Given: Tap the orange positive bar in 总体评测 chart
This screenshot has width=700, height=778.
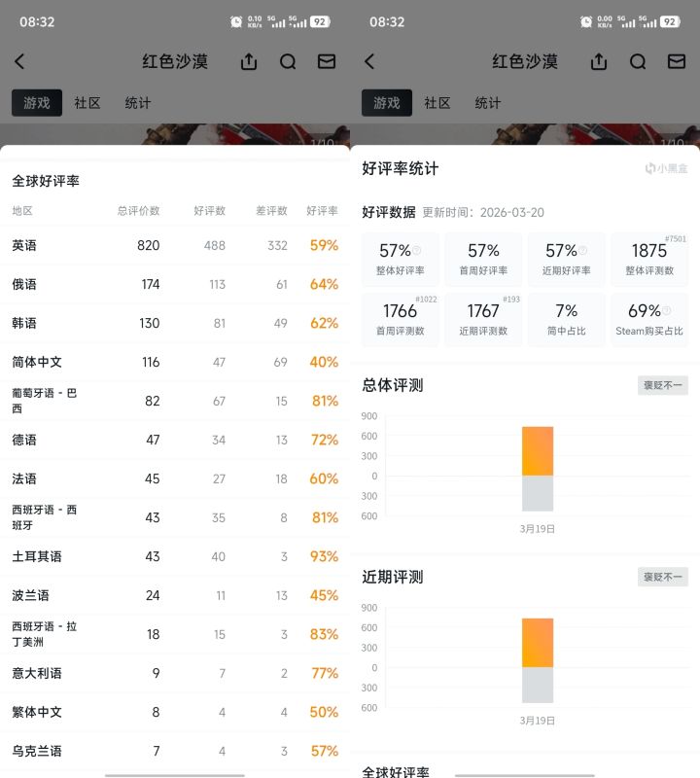Looking at the screenshot, I should point(538,451).
